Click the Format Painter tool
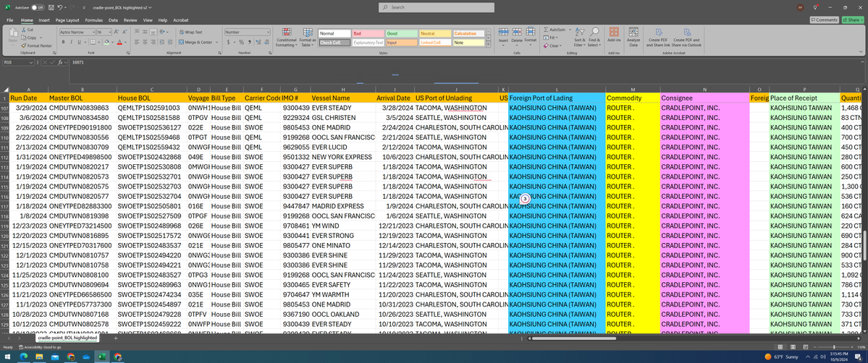This screenshot has width=868, height=363. (x=36, y=45)
